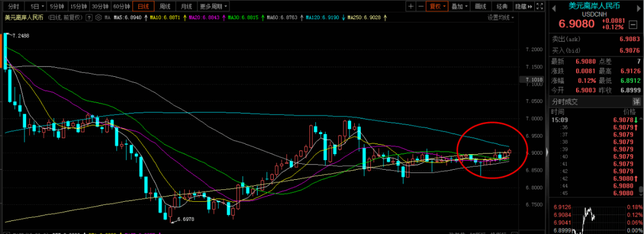This screenshot has width=644, height=234.
Task: Select the 分时 intraday tab
Action: coord(14,7)
